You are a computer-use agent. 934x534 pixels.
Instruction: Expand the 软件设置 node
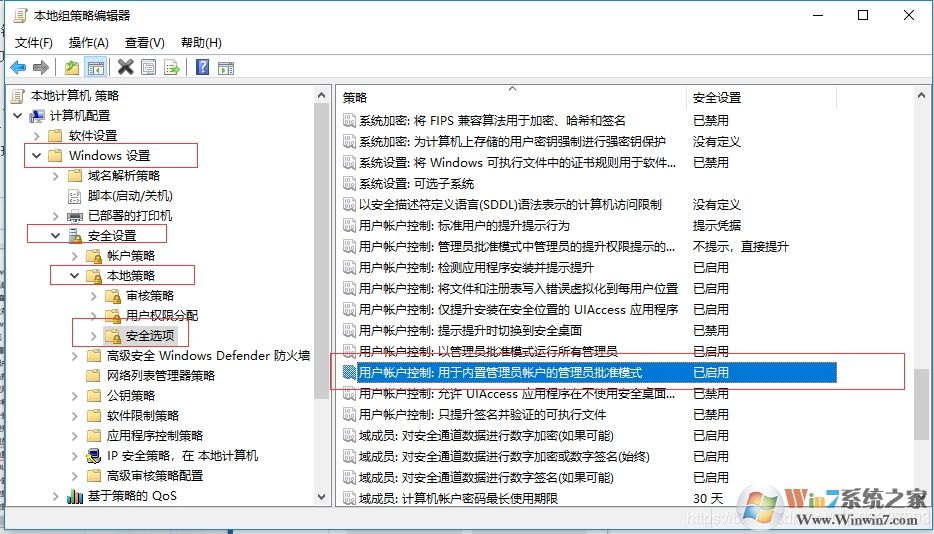[37, 136]
